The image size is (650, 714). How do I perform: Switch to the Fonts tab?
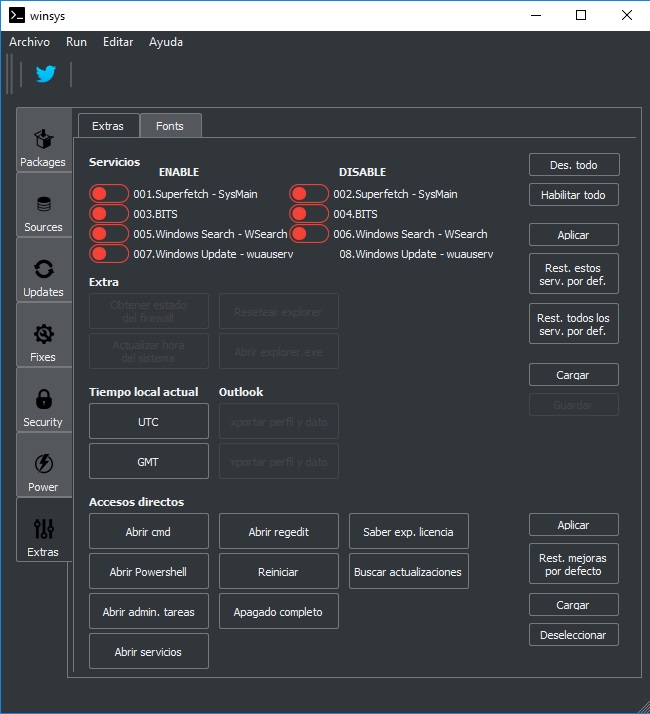[170, 126]
